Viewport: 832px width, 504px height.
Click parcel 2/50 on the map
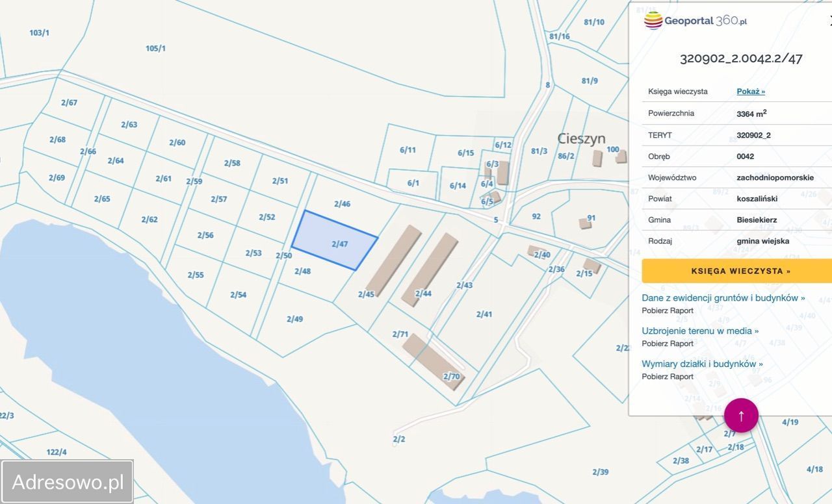point(283,256)
